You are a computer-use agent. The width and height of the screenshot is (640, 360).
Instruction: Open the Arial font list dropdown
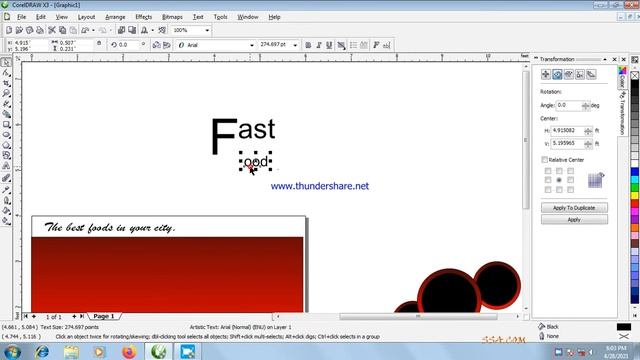point(251,45)
